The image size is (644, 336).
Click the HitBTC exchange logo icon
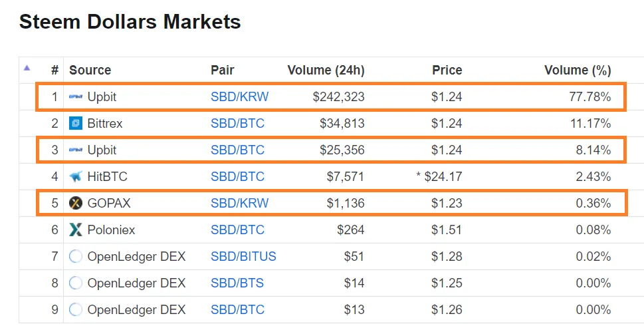[x=76, y=176]
